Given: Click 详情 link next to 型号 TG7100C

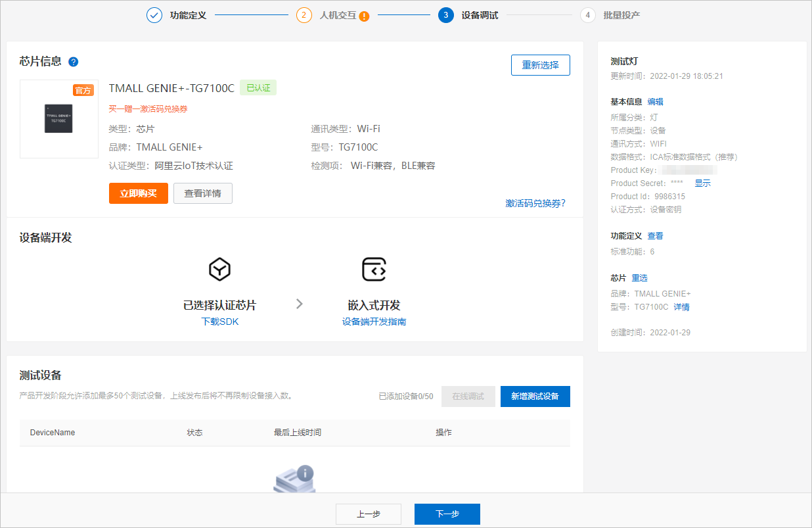Looking at the screenshot, I should (x=682, y=307).
